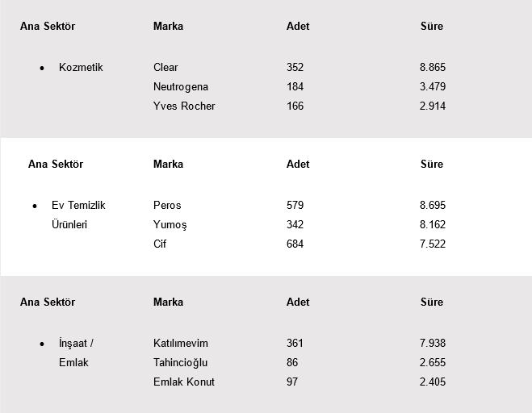The height and width of the screenshot is (413, 532).
Task: Click the Yumoş duration value 8.162
Action: [433, 224]
